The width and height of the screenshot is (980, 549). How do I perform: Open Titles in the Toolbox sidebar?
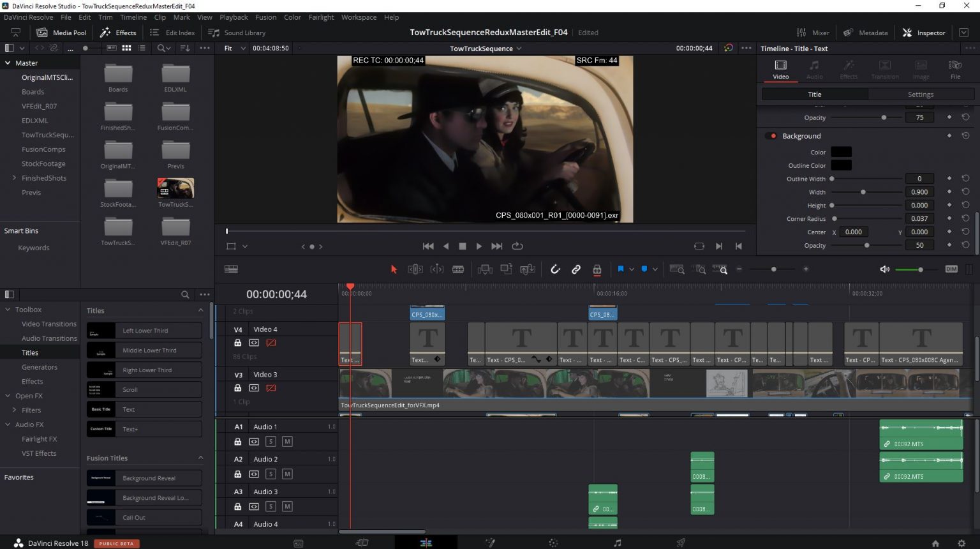[x=29, y=352]
